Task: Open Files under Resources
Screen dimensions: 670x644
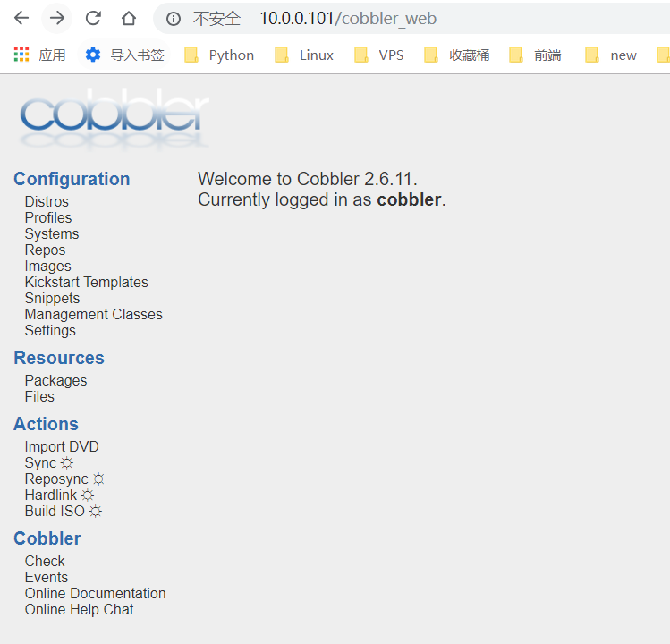Action: (x=39, y=396)
